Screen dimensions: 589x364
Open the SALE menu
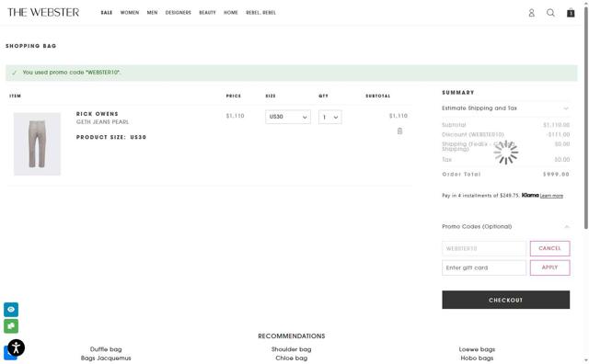point(107,13)
